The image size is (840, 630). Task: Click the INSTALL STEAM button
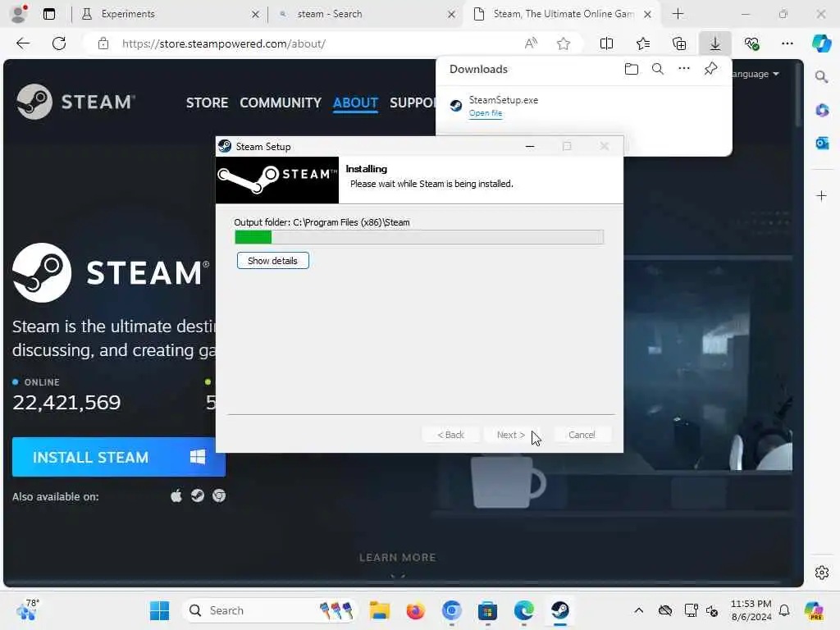pyautogui.click(x=119, y=457)
